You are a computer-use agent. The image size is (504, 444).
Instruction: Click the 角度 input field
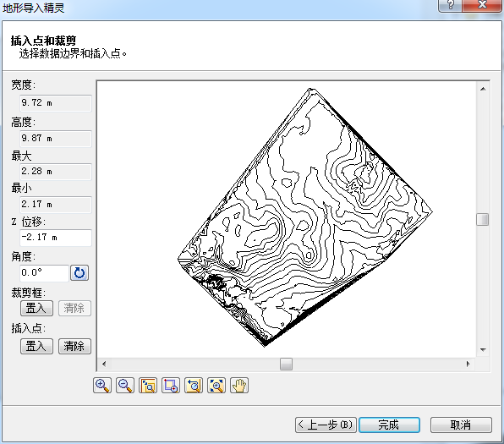pyautogui.click(x=44, y=273)
